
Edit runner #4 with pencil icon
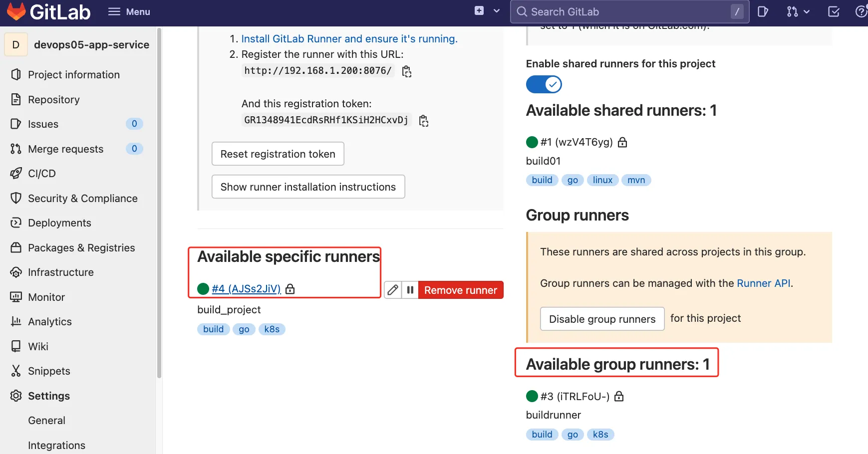(393, 290)
